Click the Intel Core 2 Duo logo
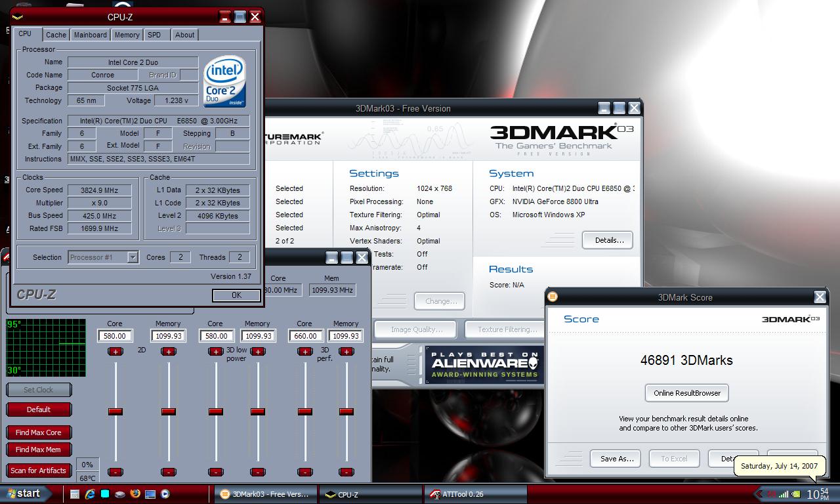 [224, 82]
